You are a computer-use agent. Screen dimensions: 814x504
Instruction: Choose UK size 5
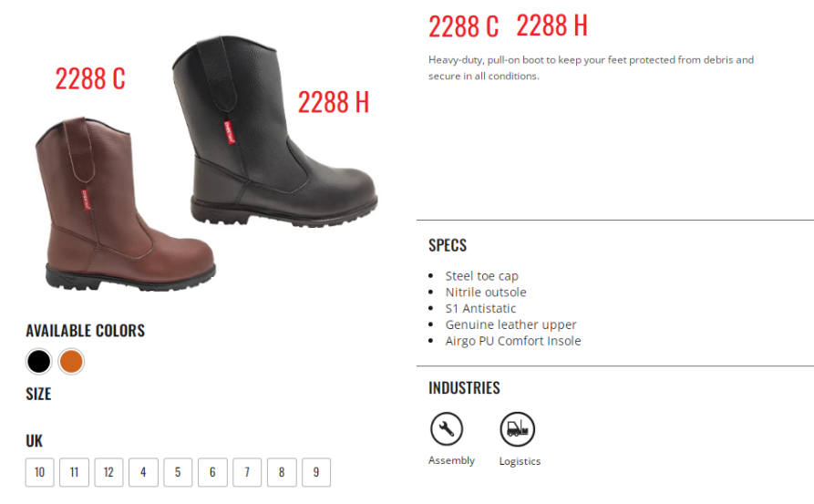[x=178, y=472]
